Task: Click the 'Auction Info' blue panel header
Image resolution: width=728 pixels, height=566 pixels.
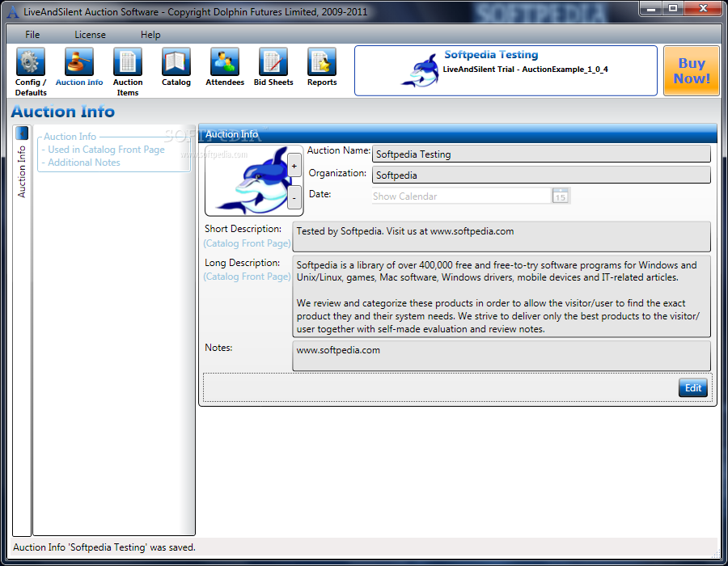Action: (457, 134)
